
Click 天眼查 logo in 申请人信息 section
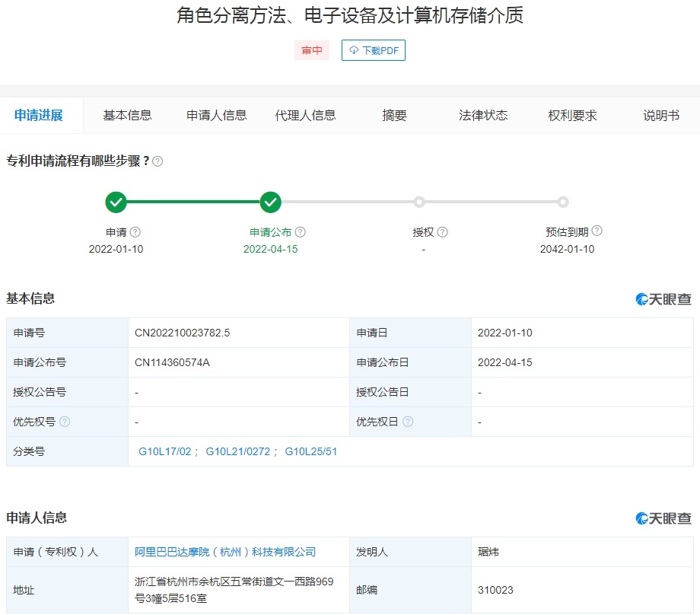point(663,518)
